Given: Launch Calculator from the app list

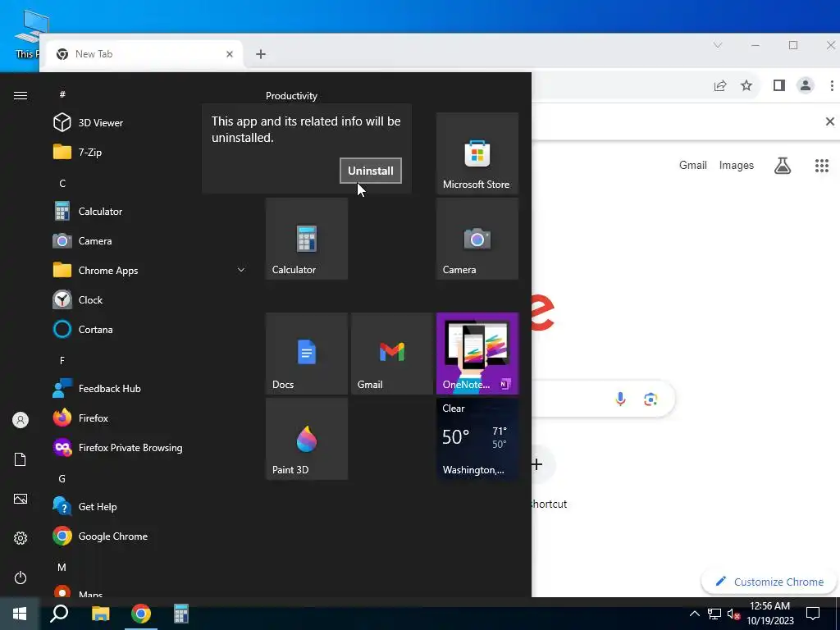Looking at the screenshot, I should pos(149,211).
